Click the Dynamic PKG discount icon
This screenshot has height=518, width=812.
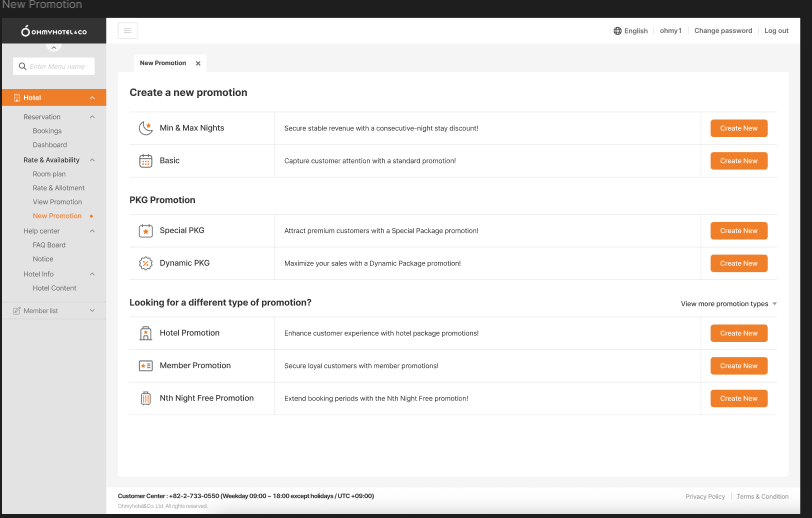(146, 263)
